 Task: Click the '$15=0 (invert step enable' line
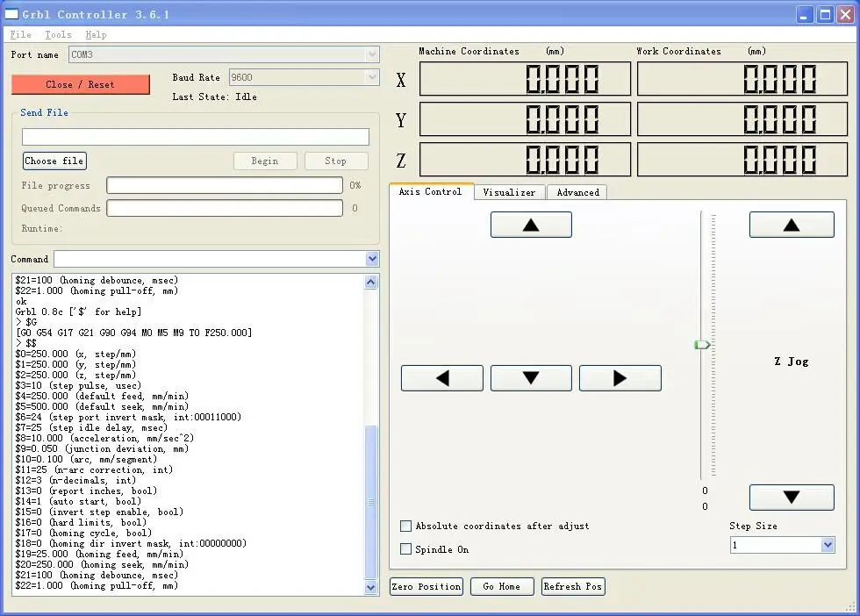click(x=99, y=512)
